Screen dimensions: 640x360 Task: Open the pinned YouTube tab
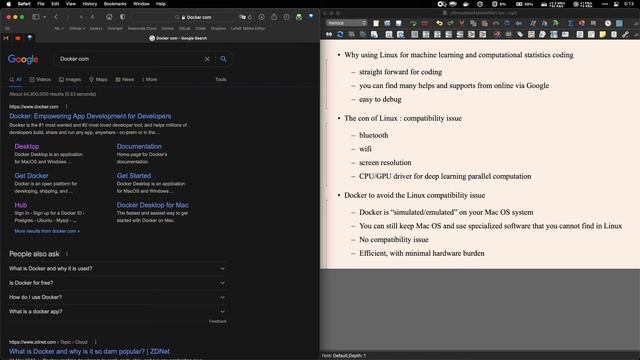pos(18,38)
